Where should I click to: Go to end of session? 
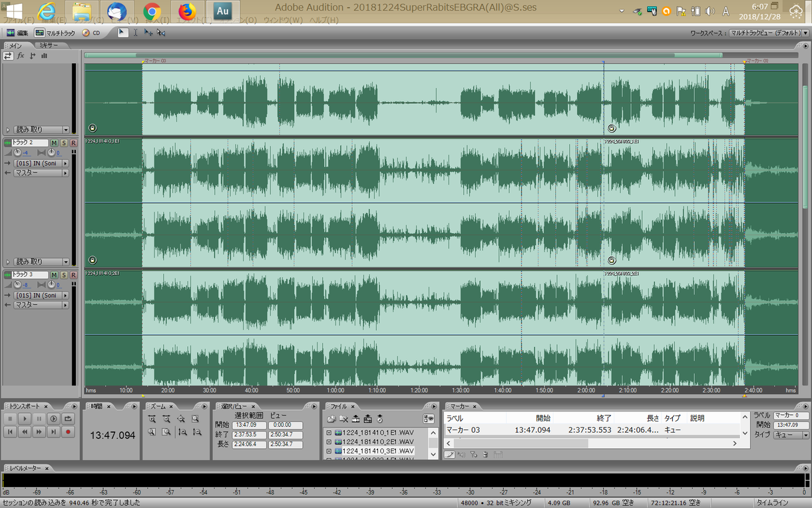(x=54, y=432)
